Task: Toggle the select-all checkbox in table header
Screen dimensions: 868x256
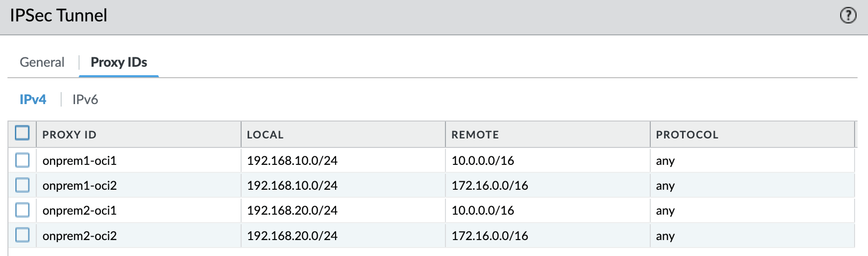Action: tap(22, 133)
